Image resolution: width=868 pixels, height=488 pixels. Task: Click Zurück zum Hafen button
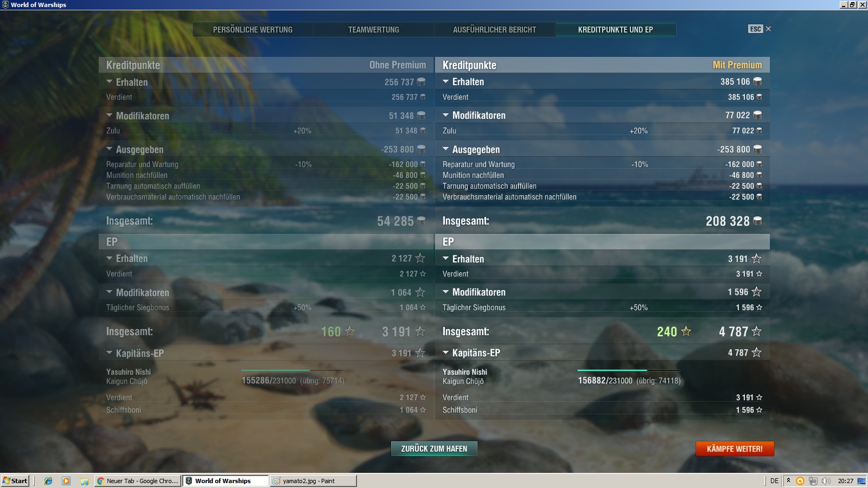click(x=434, y=448)
